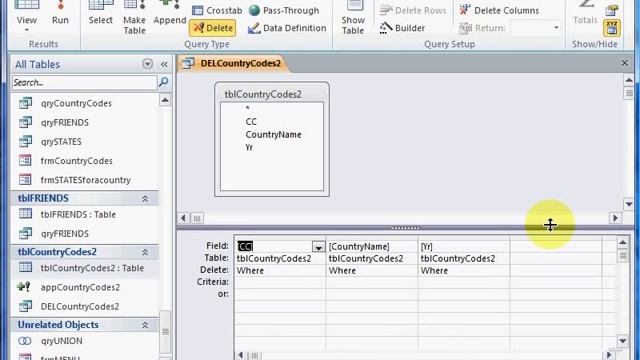Select CountryName in the field list
This screenshot has height=360, width=640.
[x=273, y=135]
